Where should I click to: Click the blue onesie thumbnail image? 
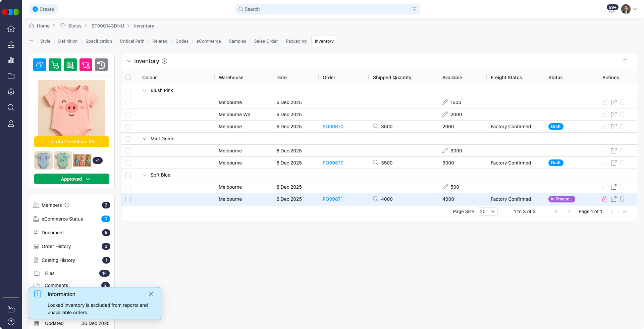[43, 160]
